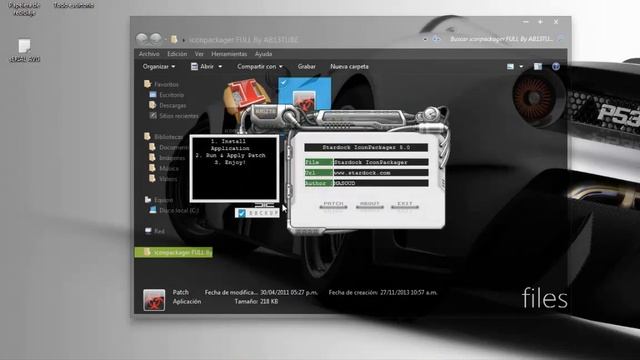Click the PATCH button in the patcher

(x=333, y=204)
